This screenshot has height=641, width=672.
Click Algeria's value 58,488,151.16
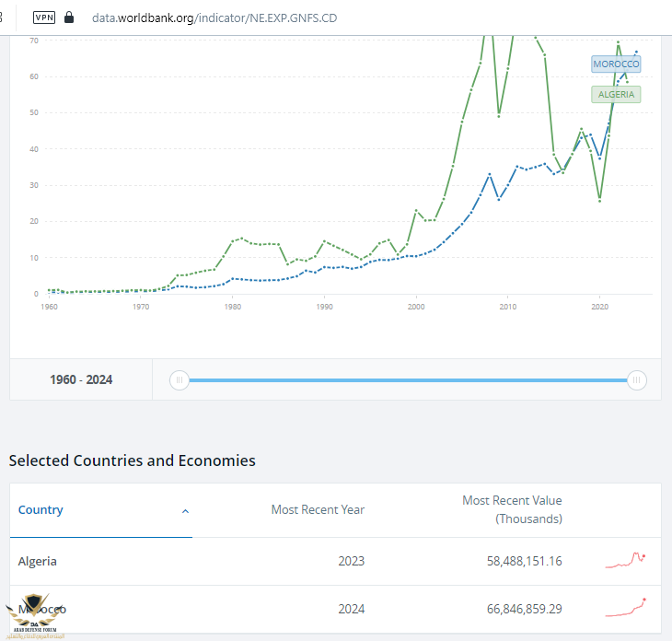pos(524,561)
